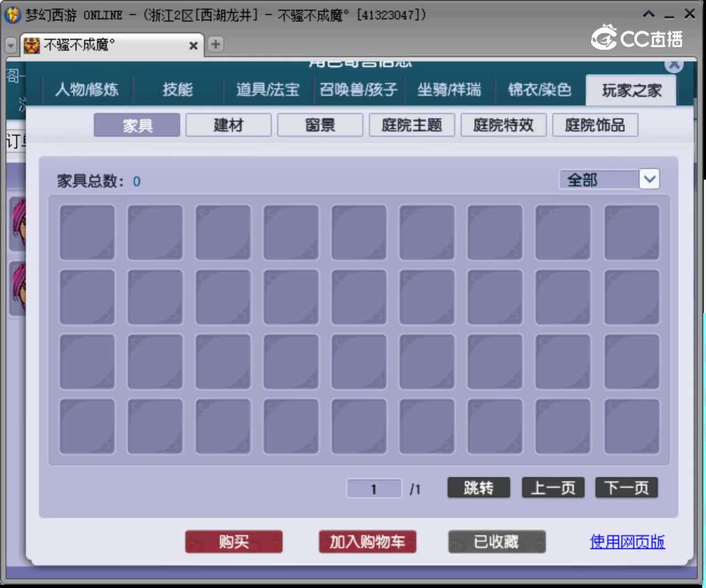Open the 道具/法宝 tab
Viewport: 706px width, 588px height.
[268, 89]
